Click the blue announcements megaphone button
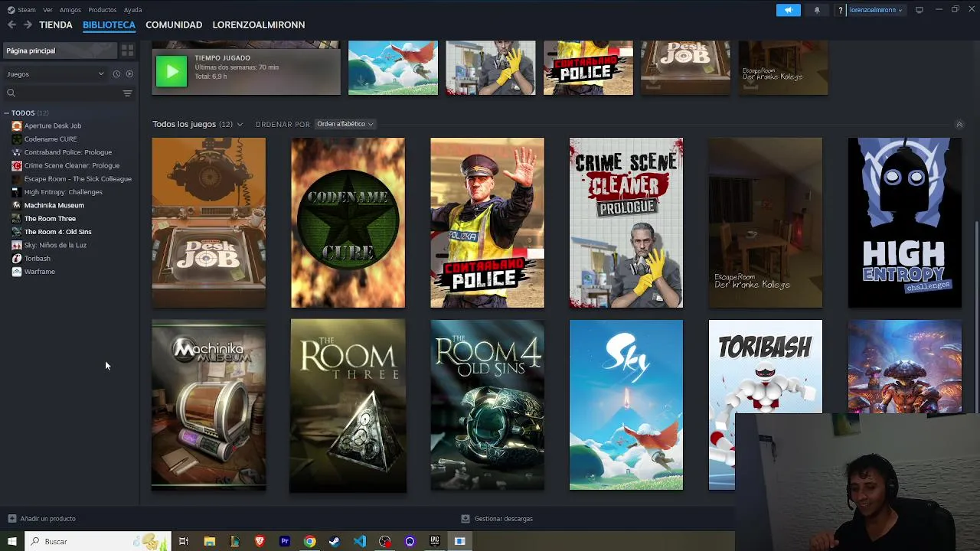 tap(788, 10)
